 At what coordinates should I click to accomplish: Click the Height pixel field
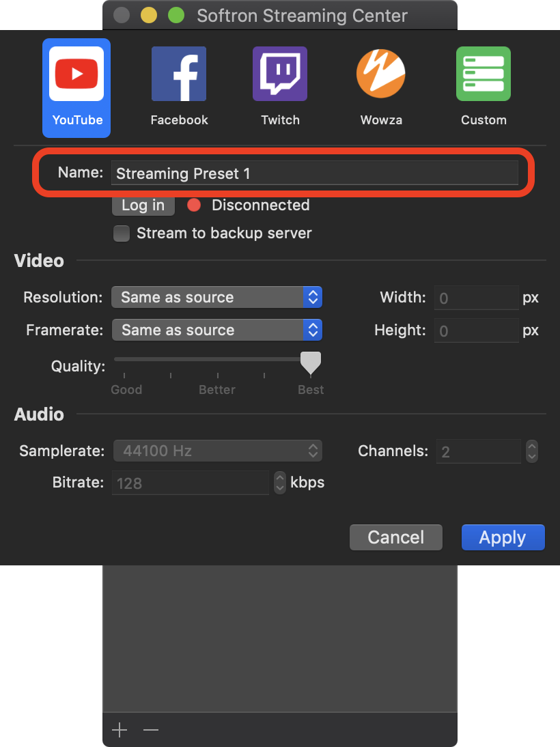click(476, 330)
